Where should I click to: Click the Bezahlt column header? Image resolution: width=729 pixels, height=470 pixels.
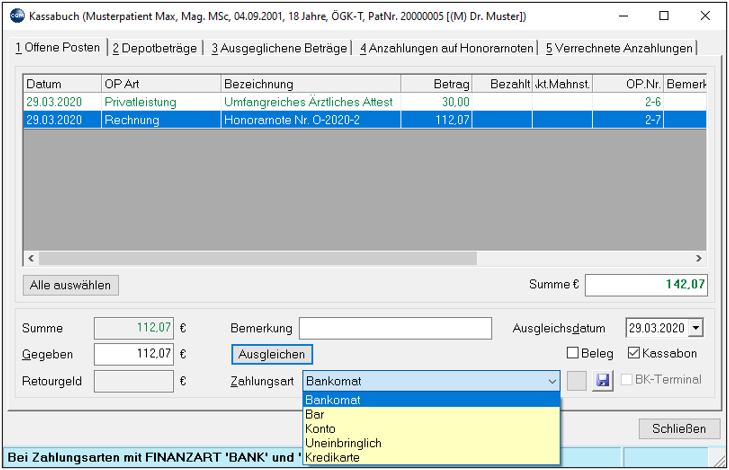pyautogui.click(x=502, y=84)
